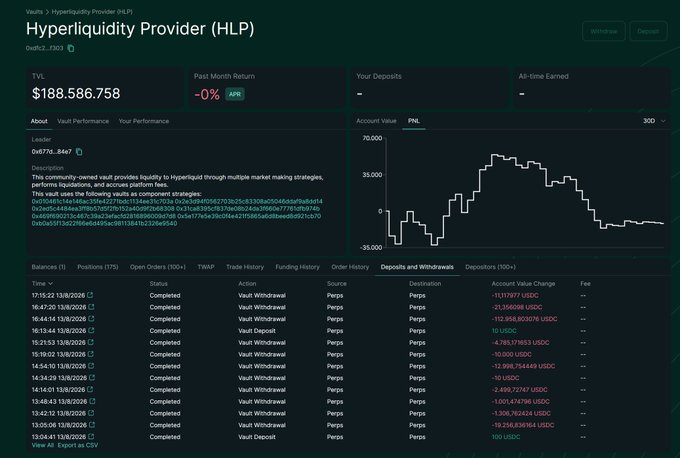
Task: Click the Account Value Change column header
Action: 523,284
